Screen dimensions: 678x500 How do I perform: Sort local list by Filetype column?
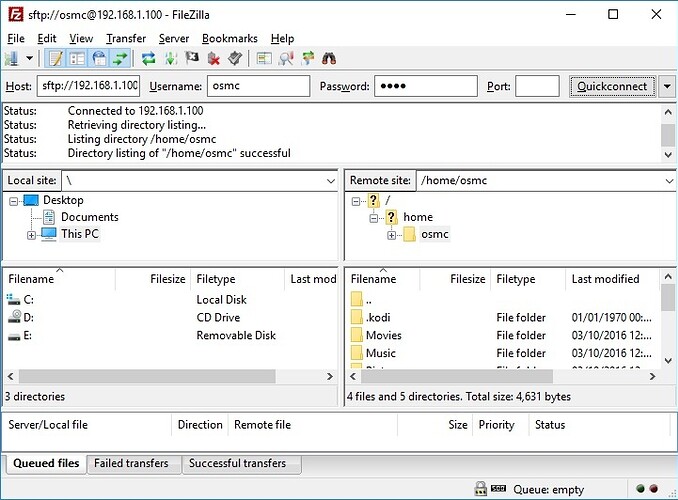[x=238, y=279]
